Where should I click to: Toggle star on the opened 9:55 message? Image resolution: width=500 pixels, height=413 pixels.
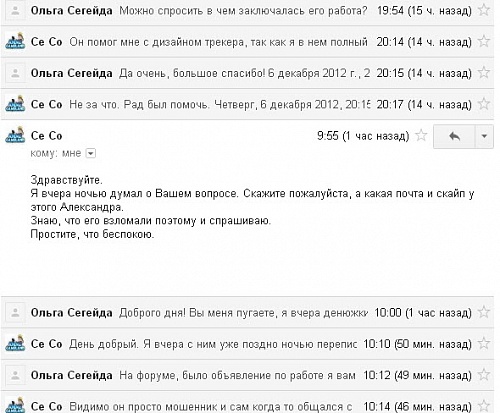pyautogui.click(x=421, y=135)
